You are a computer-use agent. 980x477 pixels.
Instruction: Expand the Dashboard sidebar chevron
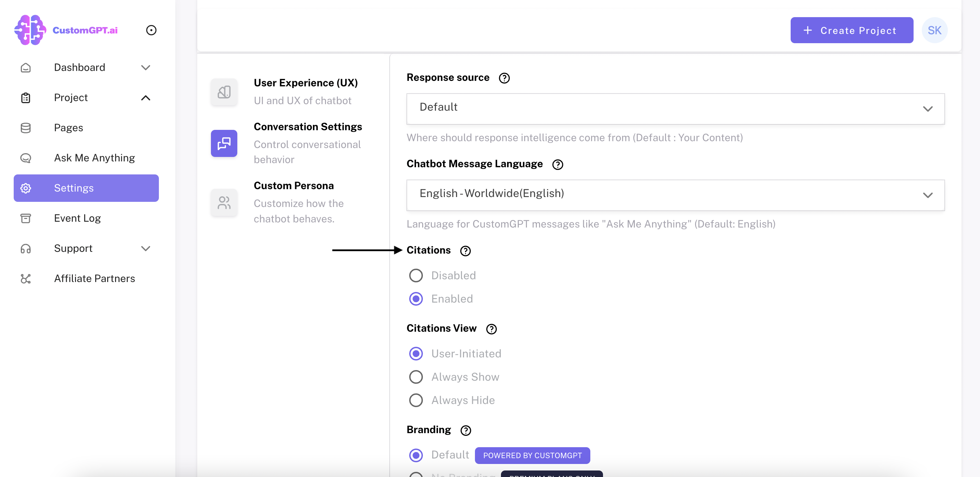(146, 68)
